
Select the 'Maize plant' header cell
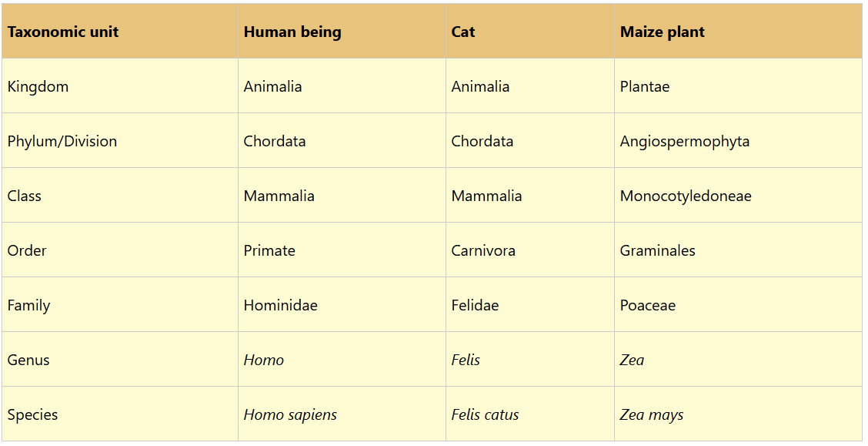point(663,32)
